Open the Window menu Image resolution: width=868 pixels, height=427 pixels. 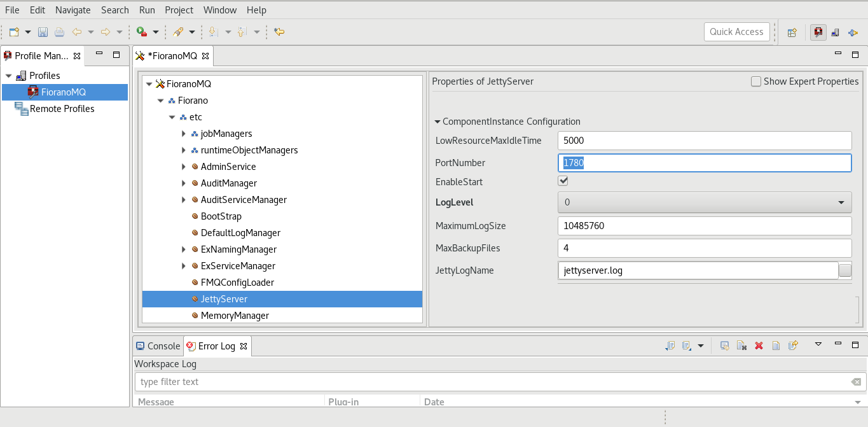click(x=220, y=10)
